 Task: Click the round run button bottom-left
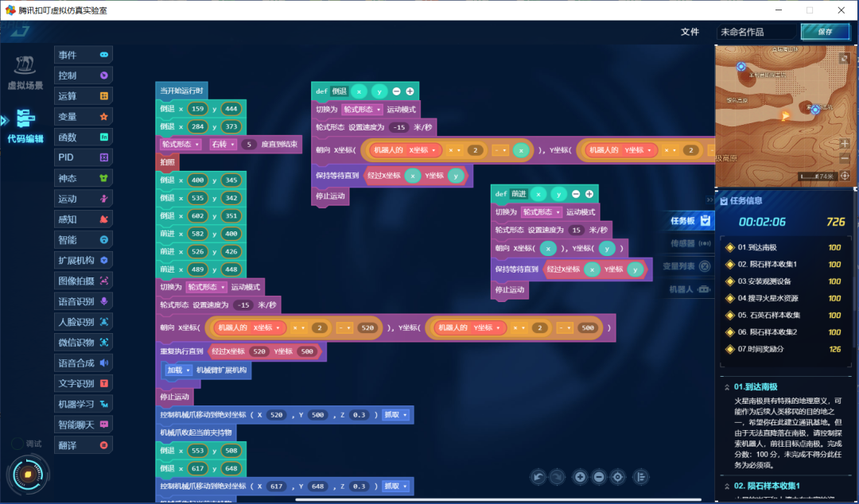28,475
